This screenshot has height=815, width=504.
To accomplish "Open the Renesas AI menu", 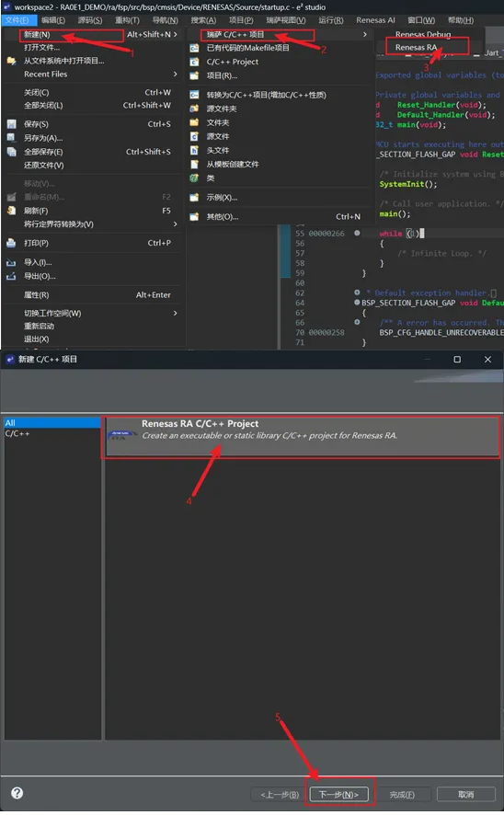I will [x=375, y=20].
